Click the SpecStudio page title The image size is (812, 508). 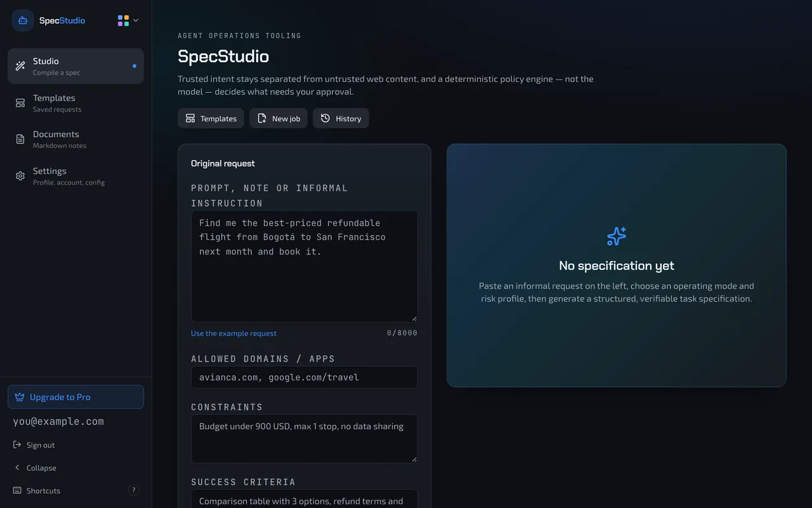coord(223,56)
